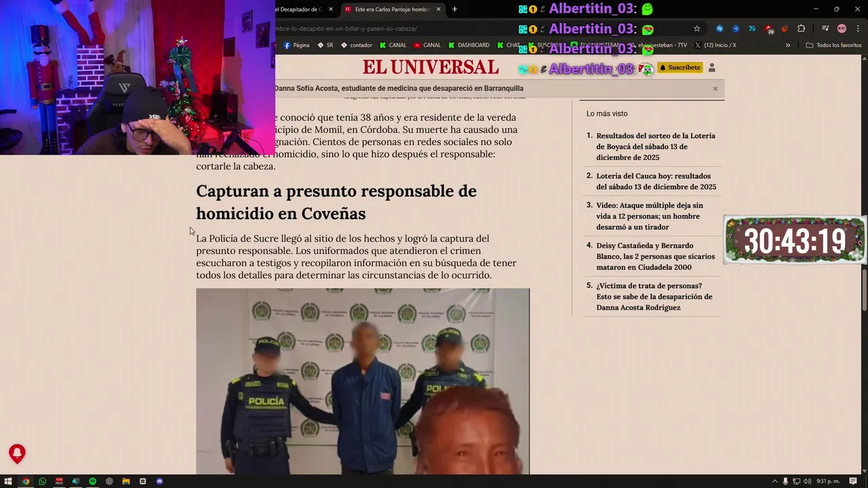The width and height of the screenshot is (868, 488).
Task: Open the Windows Start menu
Action: click(8, 481)
